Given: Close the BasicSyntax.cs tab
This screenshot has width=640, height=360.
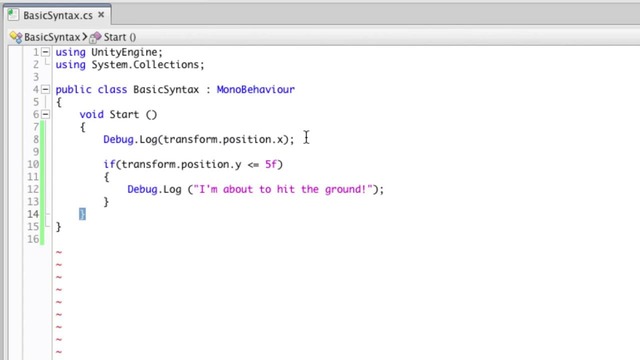Looking at the screenshot, I should point(101,15).
